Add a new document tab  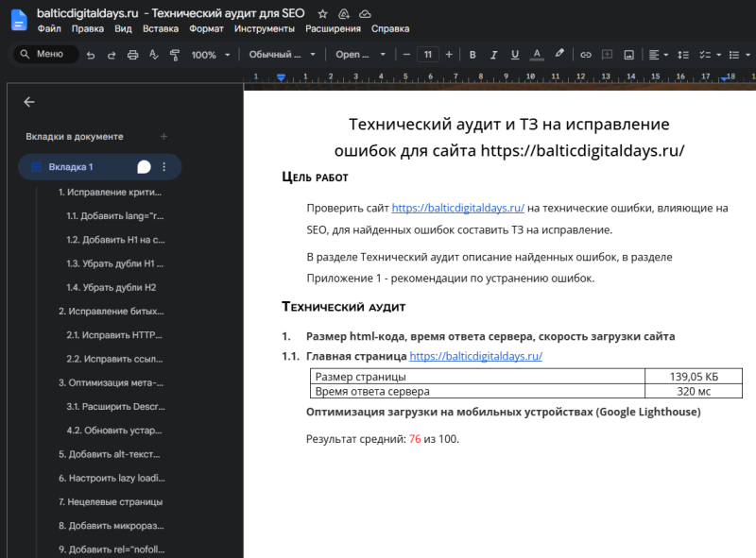click(163, 136)
